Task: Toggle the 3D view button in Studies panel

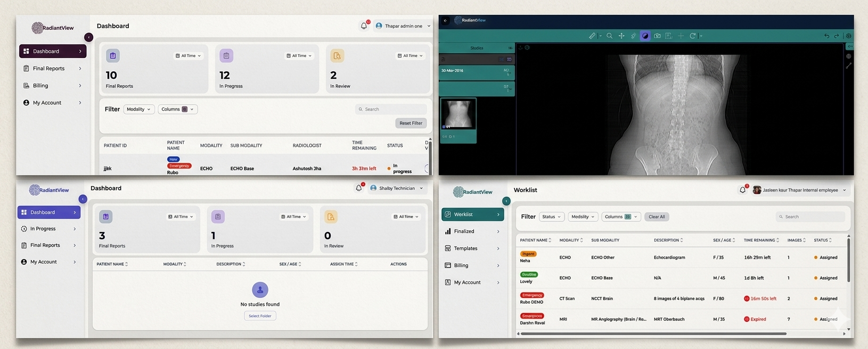Action: click(509, 59)
